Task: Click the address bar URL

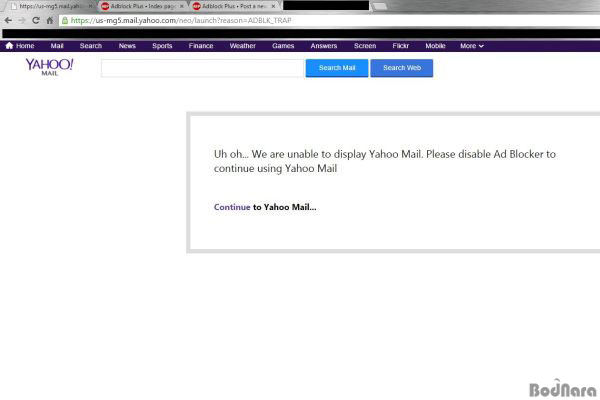Action: click(181, 20)
